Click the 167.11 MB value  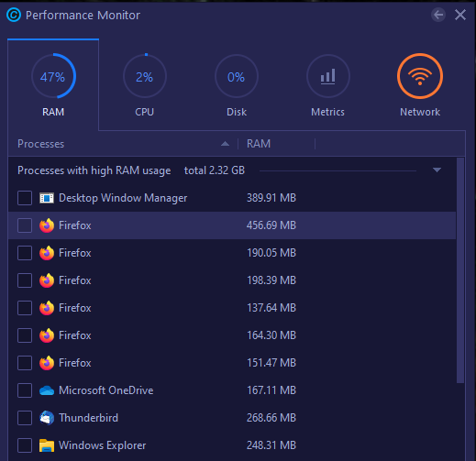pyautogui.click(x=271, y=390)
